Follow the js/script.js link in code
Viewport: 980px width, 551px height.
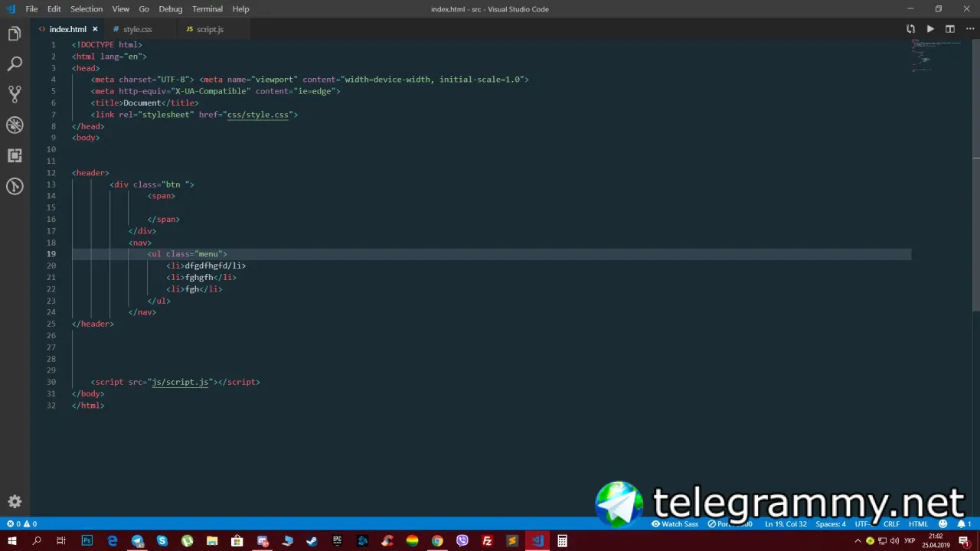click(180, 382)
